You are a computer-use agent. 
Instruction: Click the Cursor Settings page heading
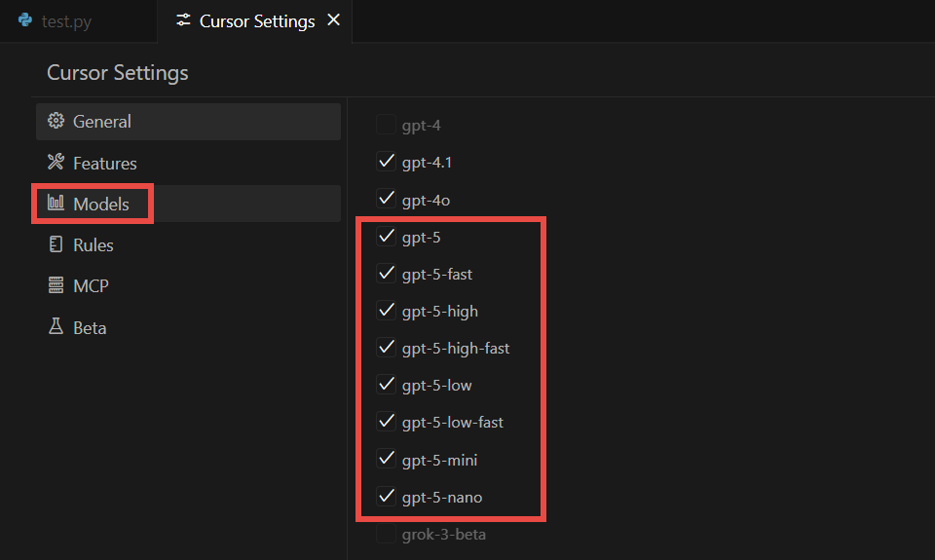[118, 73]
